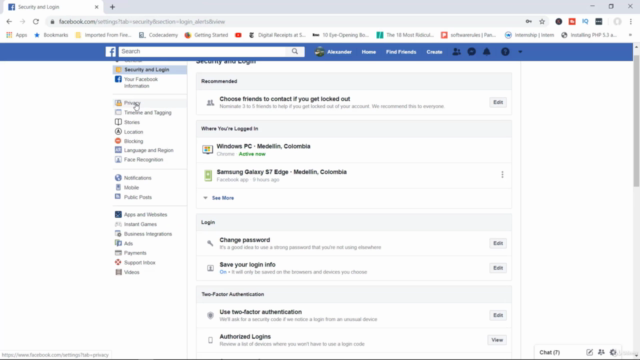Click new message compose icon in chat bar
The width and height of the screenshot is (640, 360).
(x=589, y=352)
